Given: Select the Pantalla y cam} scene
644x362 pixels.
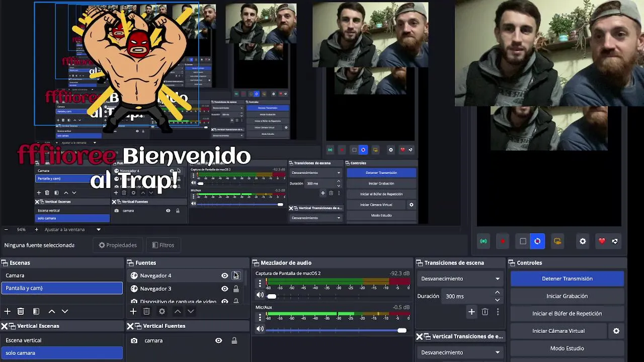Looking at the screenshot, I should (x=62, y=288).
